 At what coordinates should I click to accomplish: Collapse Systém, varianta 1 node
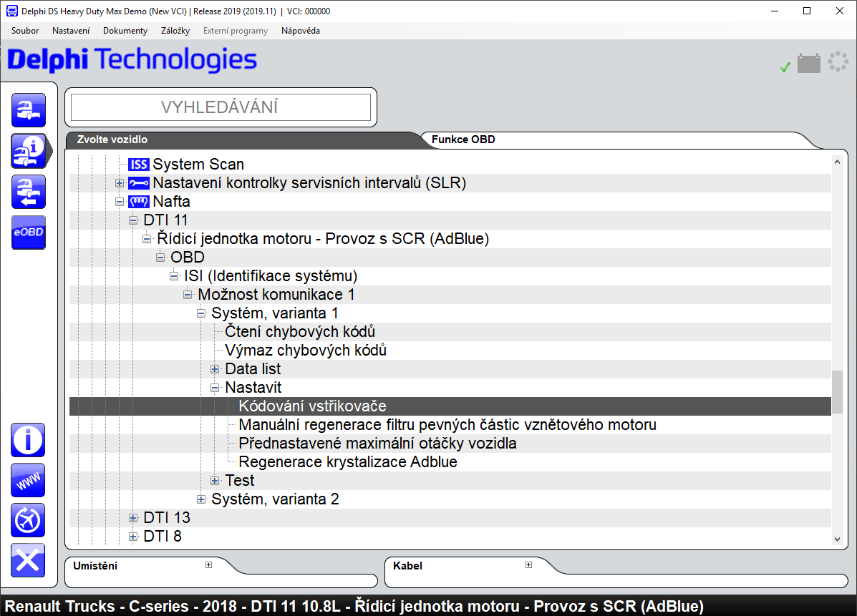tap(201, 313)
